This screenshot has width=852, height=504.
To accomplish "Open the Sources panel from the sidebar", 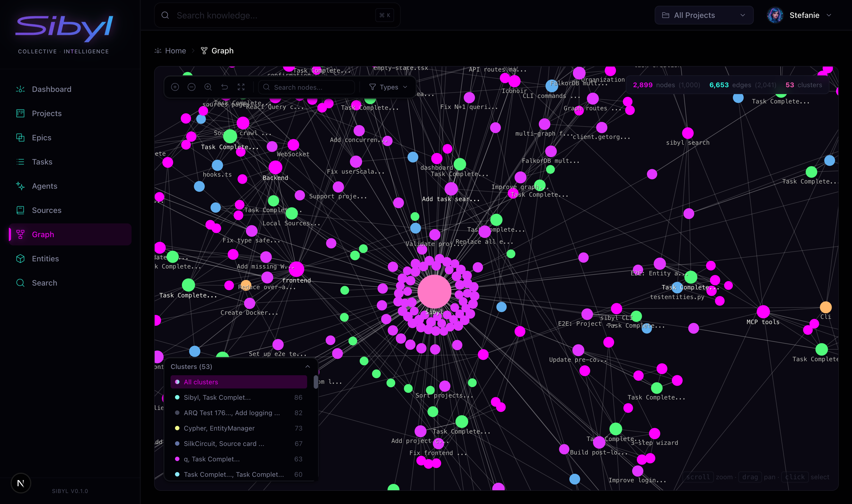I will click(x=47, y=210).
